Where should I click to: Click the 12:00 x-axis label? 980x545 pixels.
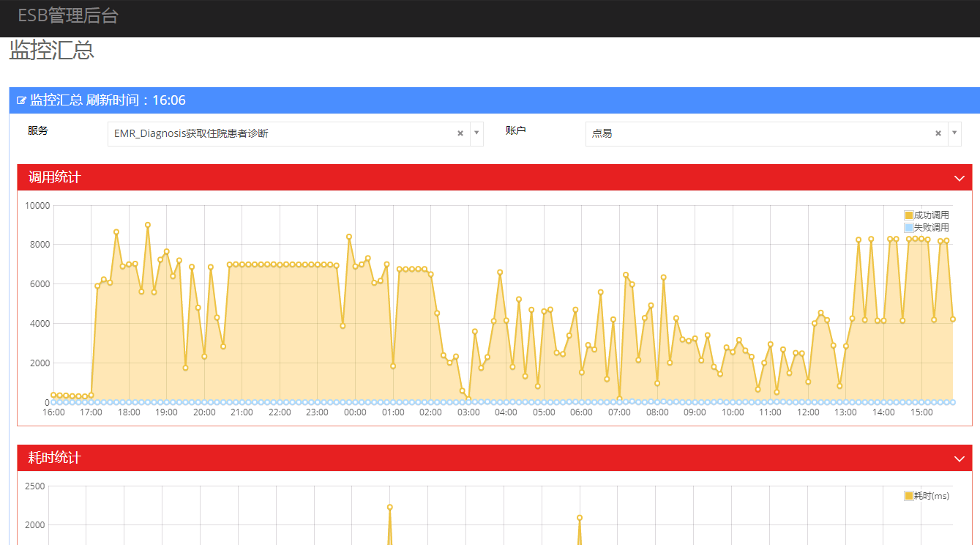coord(808,412)
